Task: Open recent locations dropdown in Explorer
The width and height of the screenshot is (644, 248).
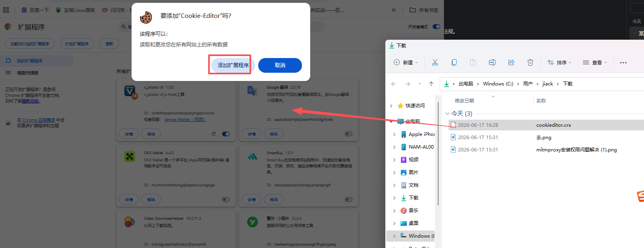Action: pos(420,83)
